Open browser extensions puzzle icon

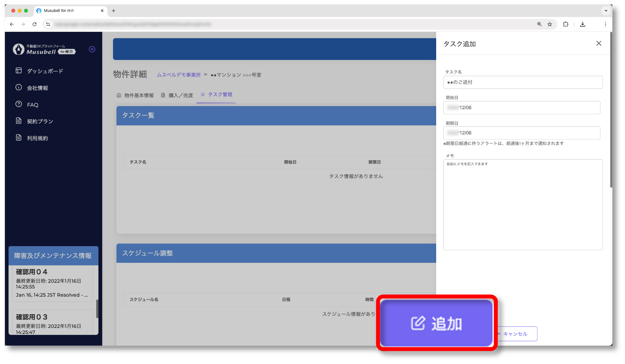(x=566, y=24)
